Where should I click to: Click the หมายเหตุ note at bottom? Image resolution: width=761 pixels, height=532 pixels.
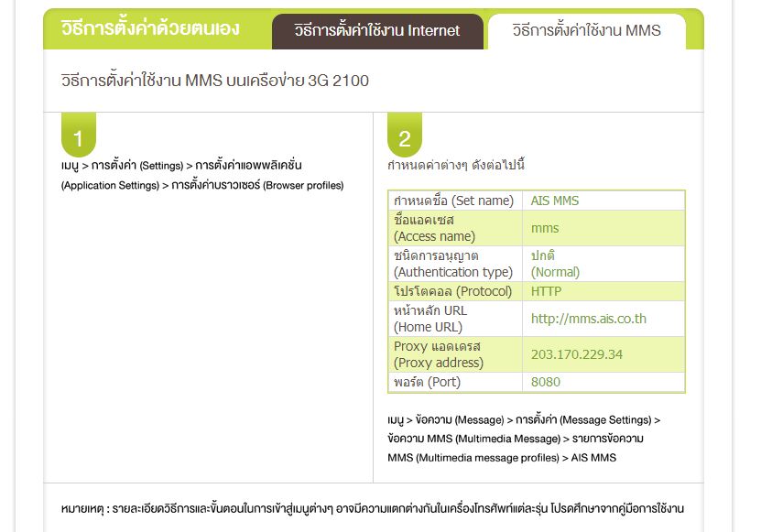pyautogui.click(x=372, y=509)
